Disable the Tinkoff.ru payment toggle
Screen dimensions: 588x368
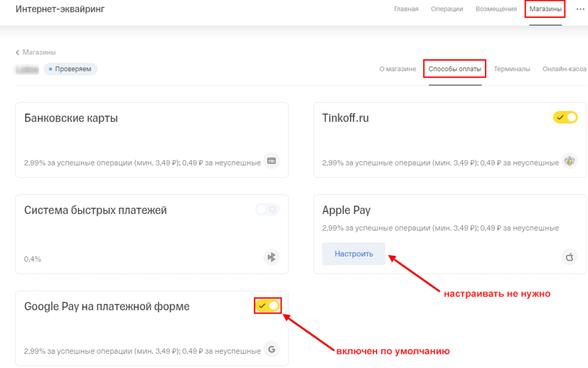coord(565,117)
